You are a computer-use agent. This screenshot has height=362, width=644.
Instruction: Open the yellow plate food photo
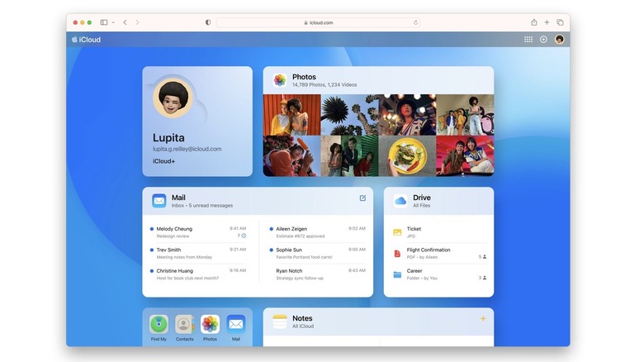[x=407, y=156]
